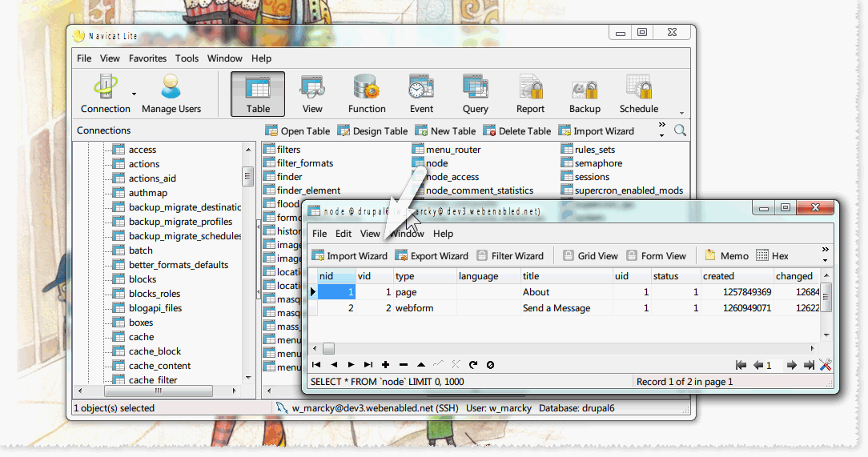
Task: Jump to last record in node grid
Action: [368, 365]
